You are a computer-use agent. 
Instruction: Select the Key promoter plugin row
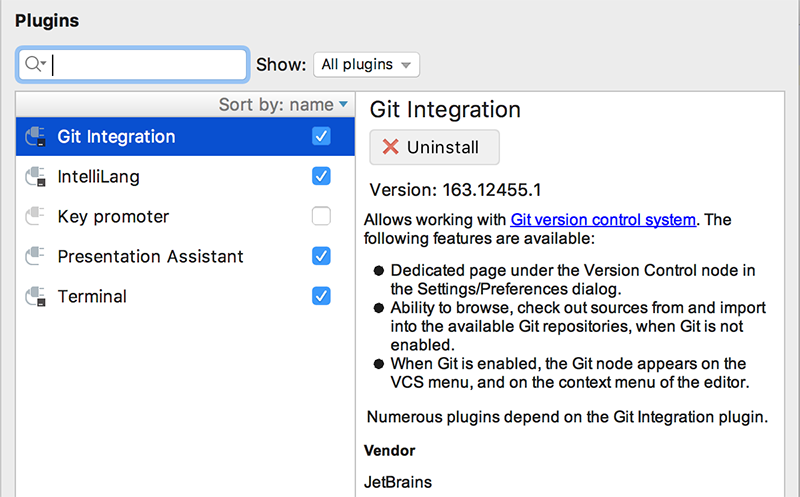(x=185, y=216)
